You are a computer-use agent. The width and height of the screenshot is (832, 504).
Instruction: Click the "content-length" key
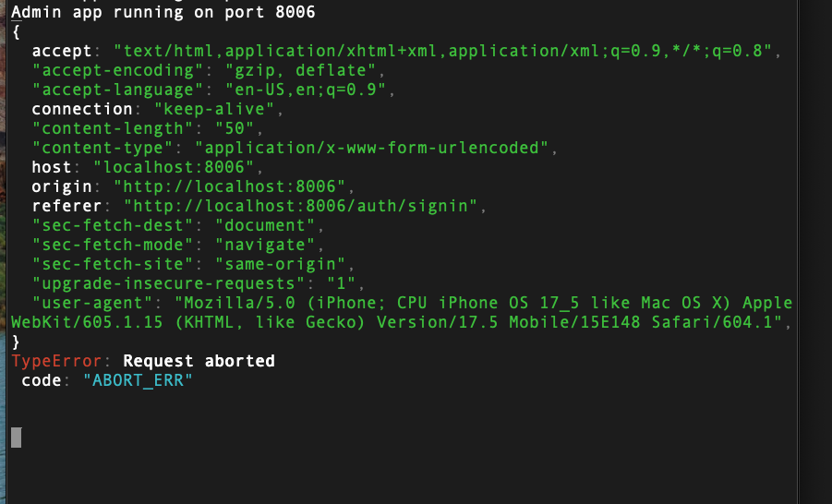[x=112, y=128]
